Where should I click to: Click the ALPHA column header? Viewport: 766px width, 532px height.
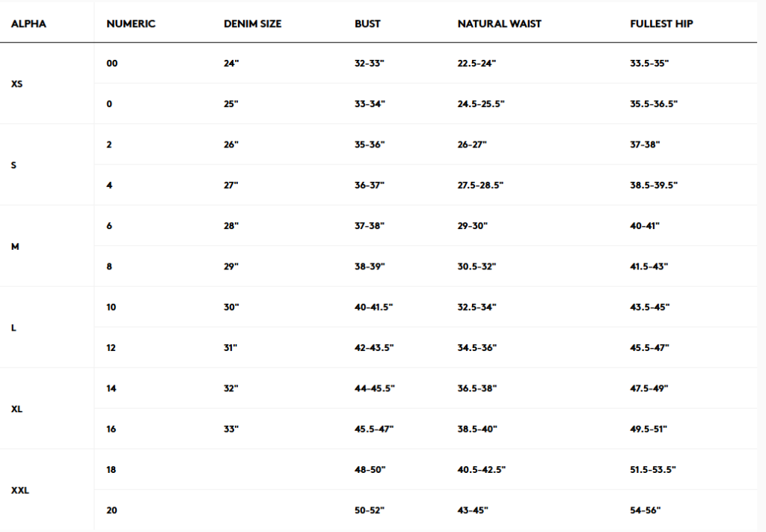point(28,24)
